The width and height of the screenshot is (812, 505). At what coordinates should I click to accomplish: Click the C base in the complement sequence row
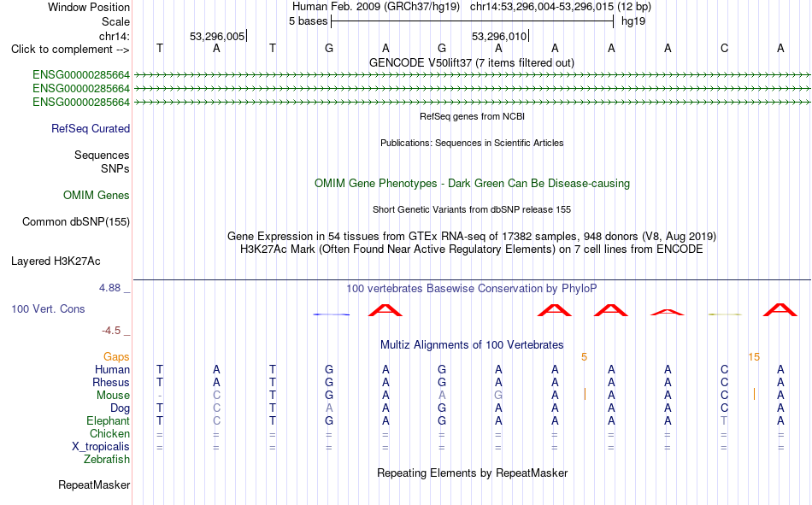[x=724, y=48]
